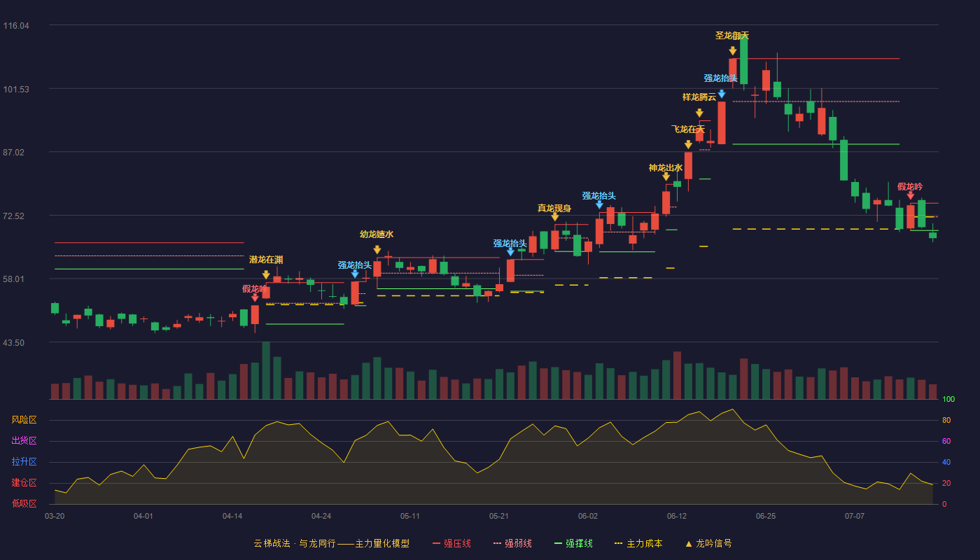The height and width of the screenshot is (560, 980).
Task: Click the green 100 indicator scale label
Action: [x=948, y=400]
